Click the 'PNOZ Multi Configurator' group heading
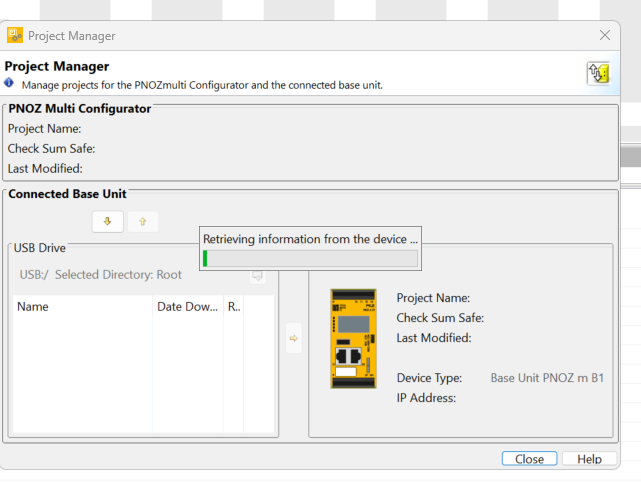The height and width of the screenshot is (482, 641). (x=80, y=109)
